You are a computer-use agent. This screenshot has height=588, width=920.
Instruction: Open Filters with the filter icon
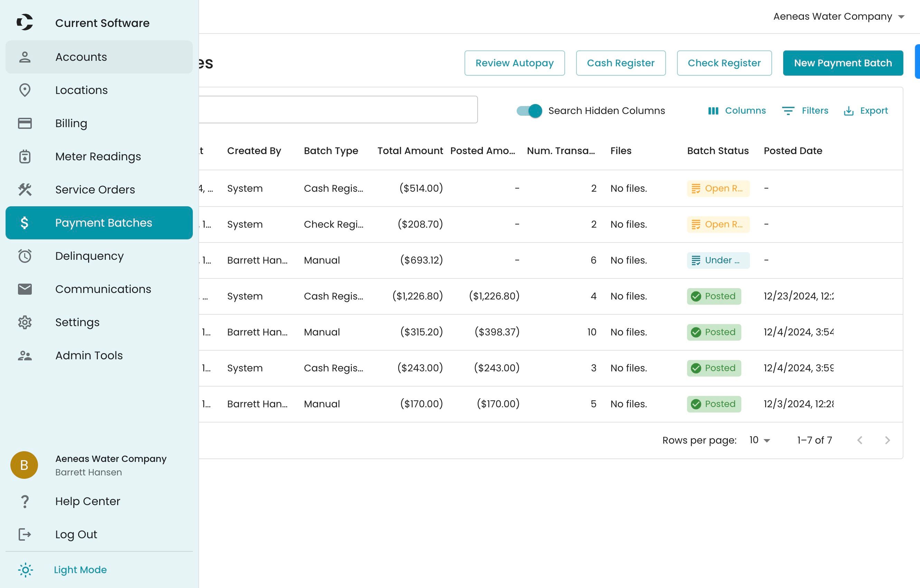[x=788, y=111]
